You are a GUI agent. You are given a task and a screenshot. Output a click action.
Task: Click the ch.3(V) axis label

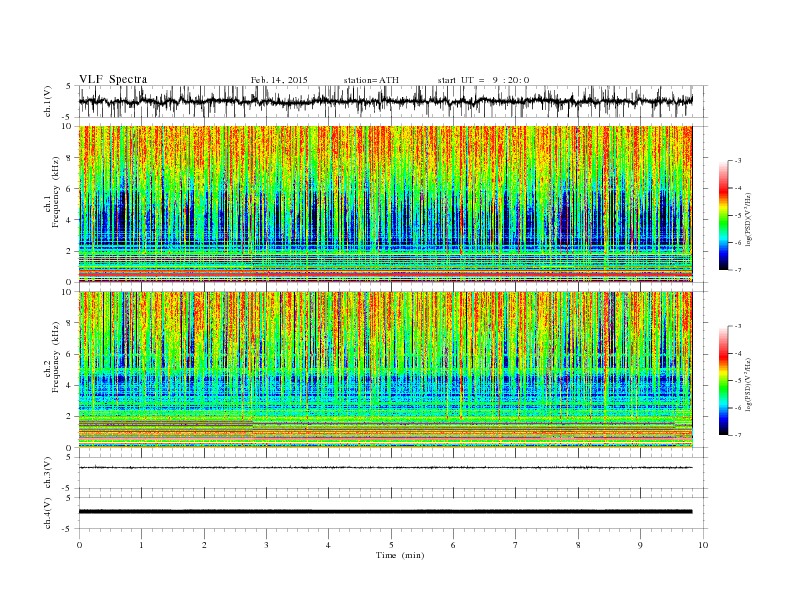(x=47, y=473)
